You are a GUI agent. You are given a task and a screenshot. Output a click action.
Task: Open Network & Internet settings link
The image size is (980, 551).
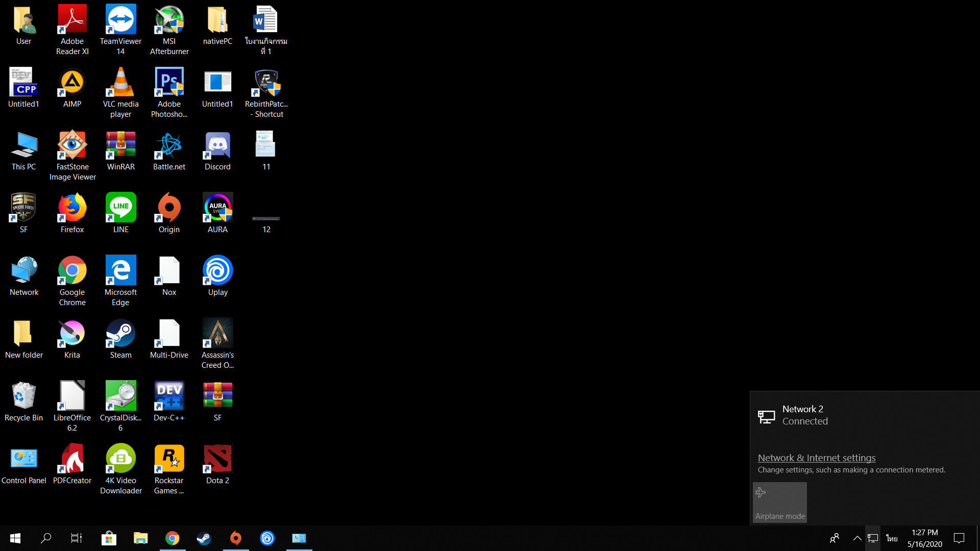point(817,458)
